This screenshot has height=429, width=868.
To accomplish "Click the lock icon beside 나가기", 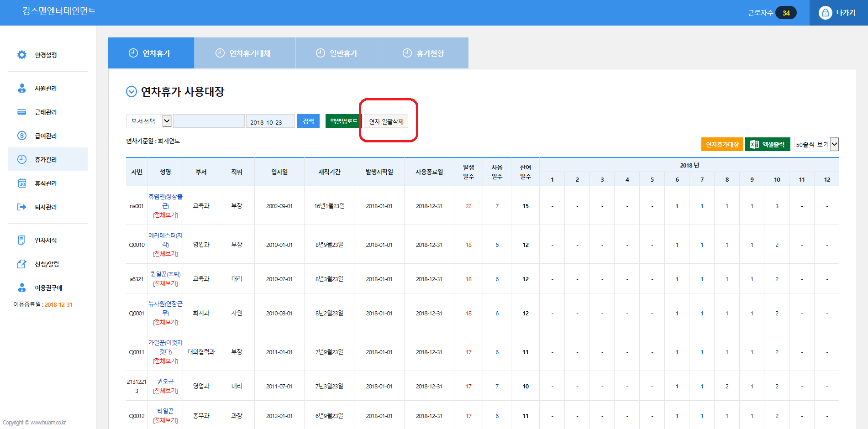I will click(825, 13).
